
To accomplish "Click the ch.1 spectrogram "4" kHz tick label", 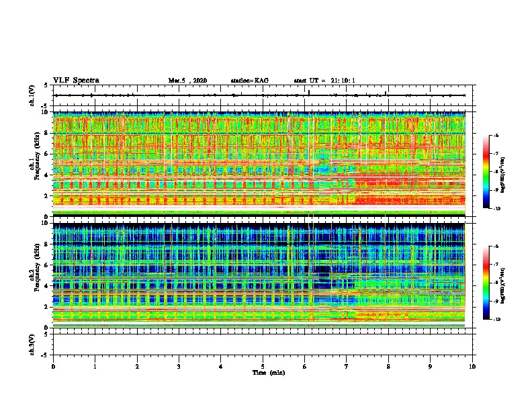I will pos(46,175).
